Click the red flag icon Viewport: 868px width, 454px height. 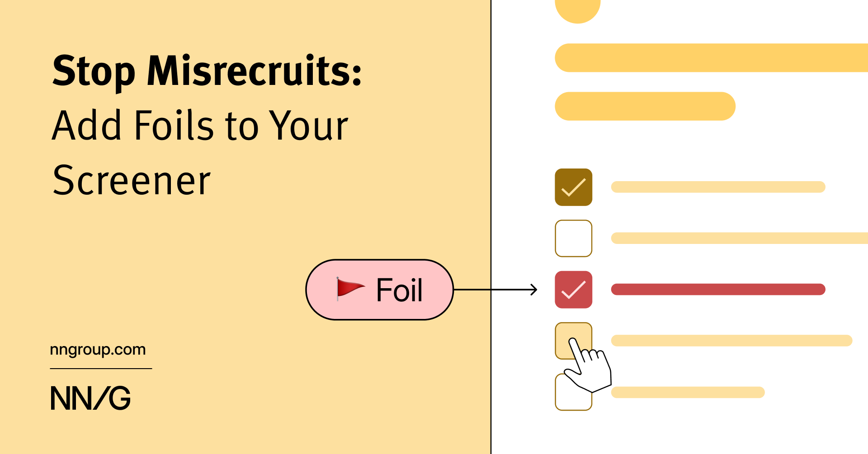point(350,289)
